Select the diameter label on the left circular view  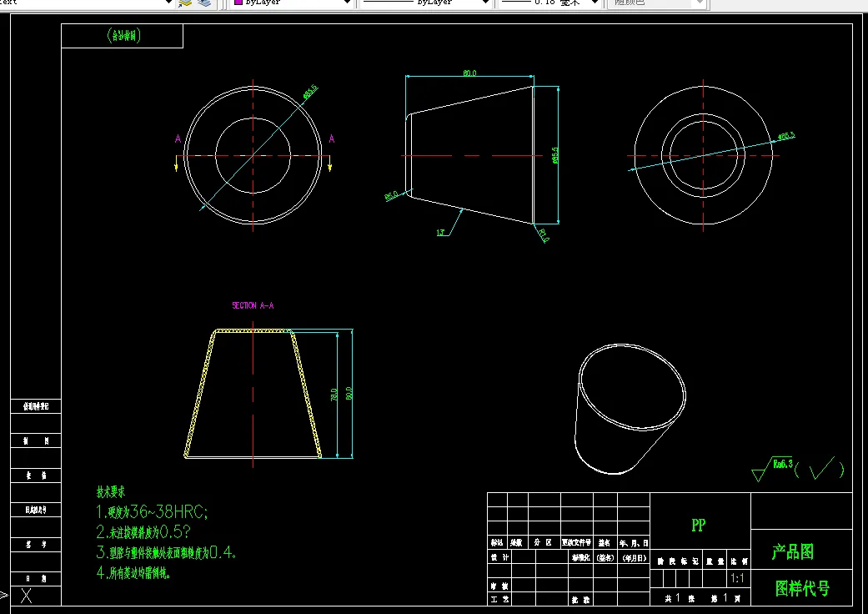310,92
